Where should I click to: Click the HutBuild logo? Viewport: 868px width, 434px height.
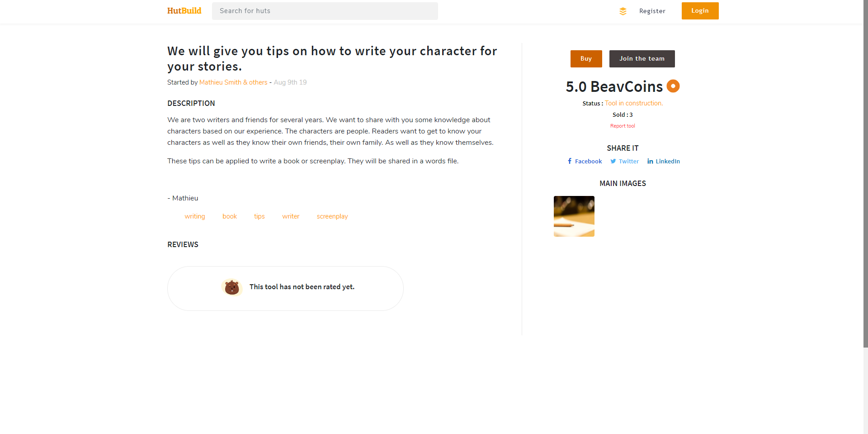pyautogui.click(x=184, y=11)
